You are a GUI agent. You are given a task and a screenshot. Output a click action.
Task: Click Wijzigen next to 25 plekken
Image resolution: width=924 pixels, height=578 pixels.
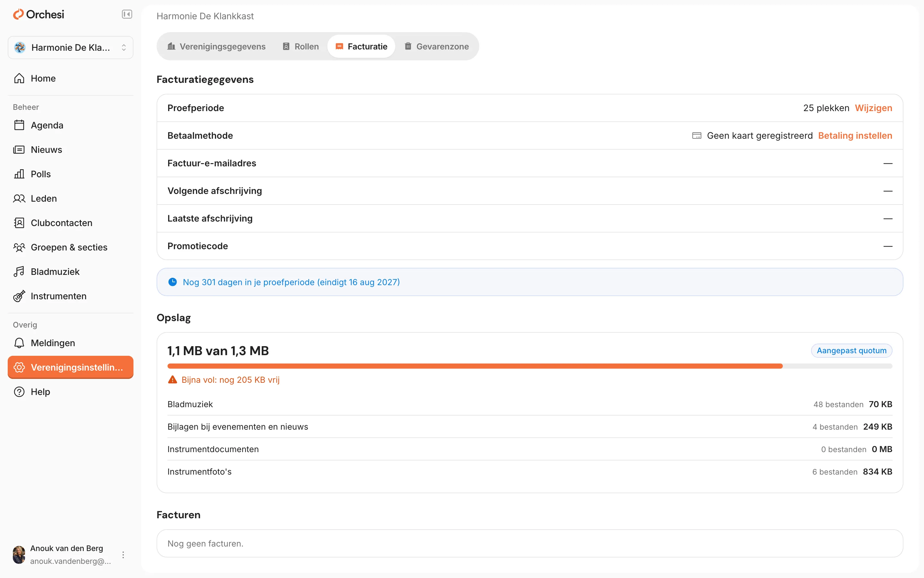874,108
